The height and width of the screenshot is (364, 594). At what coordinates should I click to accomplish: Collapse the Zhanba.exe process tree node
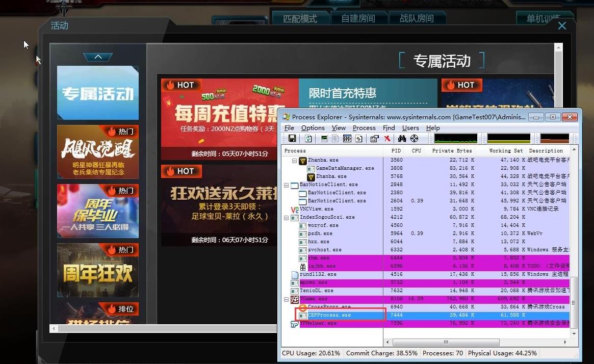point(294,160)
